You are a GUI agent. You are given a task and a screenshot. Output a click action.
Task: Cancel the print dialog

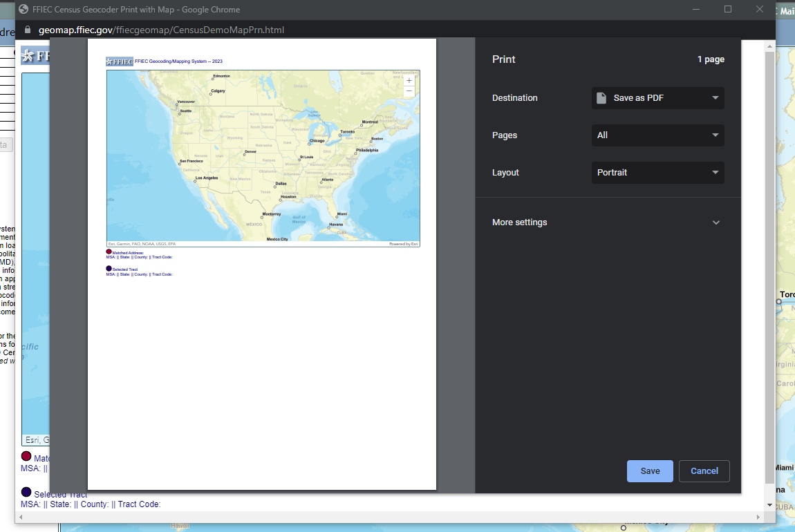(704, 471)
